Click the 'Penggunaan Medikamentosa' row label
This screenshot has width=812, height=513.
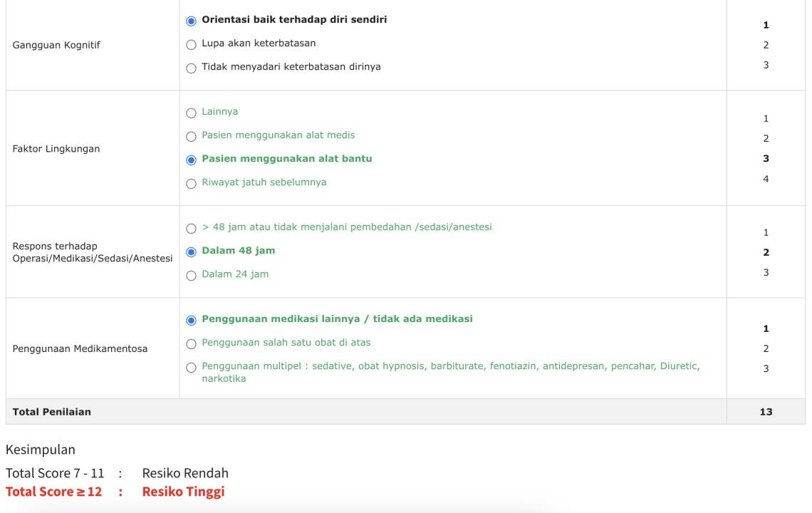click(80, 348)
